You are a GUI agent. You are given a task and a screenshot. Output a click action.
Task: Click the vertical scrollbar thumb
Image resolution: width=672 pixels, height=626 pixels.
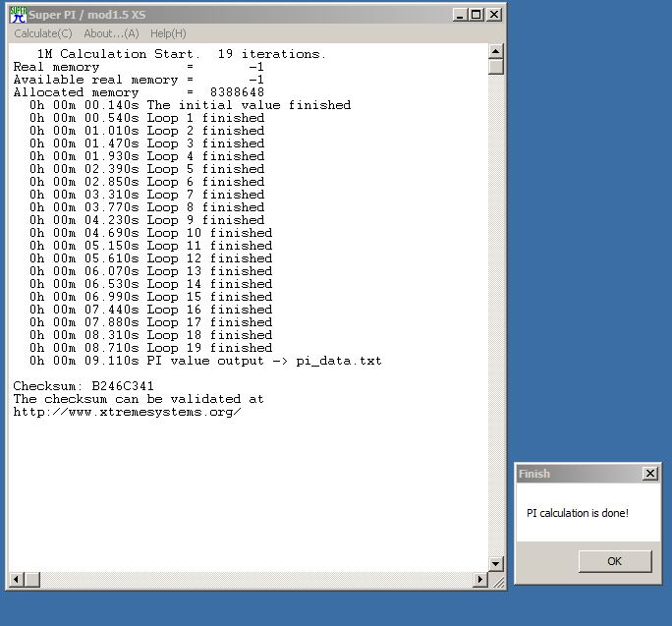(496, 67)
